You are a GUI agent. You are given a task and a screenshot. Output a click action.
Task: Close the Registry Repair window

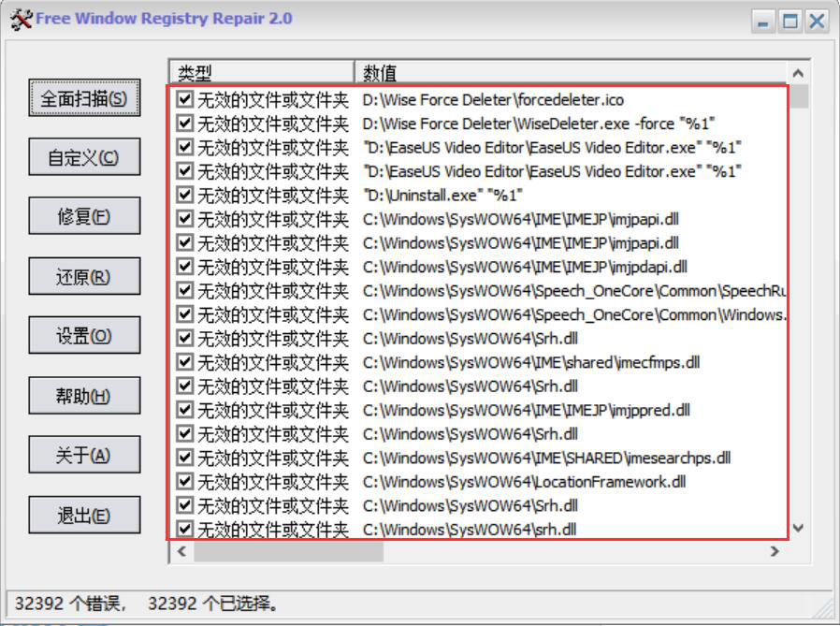pyautogui.click(x=817, y=22)
